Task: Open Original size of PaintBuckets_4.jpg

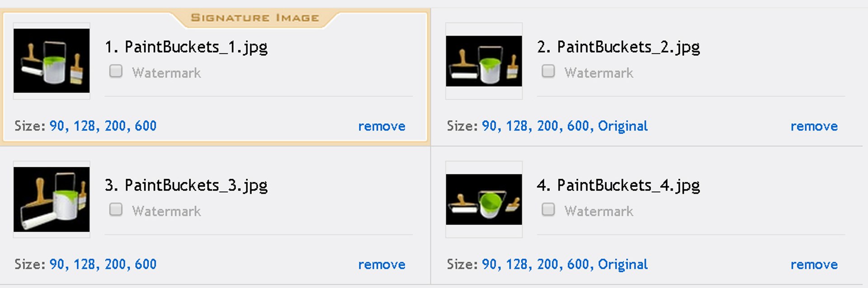Action: (x=623, y=264)
